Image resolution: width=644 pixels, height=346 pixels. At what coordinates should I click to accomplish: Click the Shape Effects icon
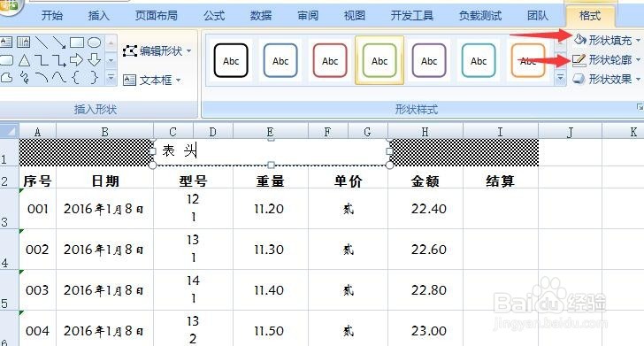click(x=579, y=79)
